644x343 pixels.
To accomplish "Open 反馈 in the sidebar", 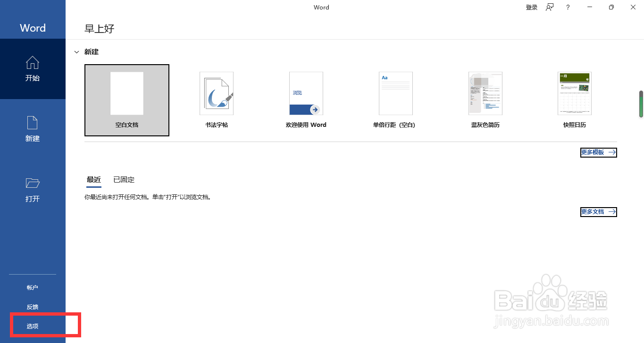I will pos(33,307).
